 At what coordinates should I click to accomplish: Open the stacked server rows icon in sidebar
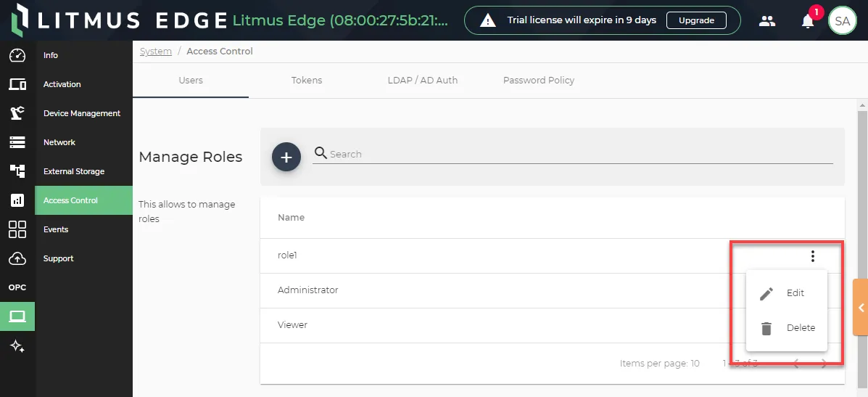17,142
